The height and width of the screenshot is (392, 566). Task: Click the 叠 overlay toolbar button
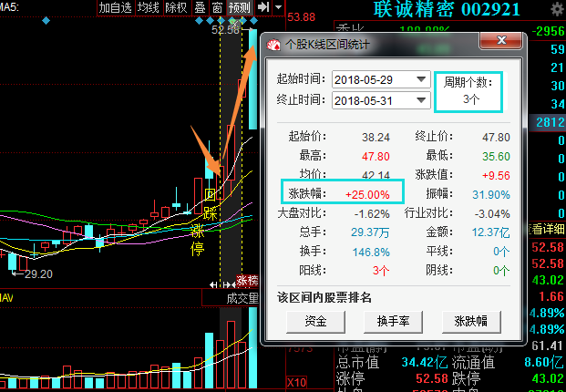pos(200,7)
